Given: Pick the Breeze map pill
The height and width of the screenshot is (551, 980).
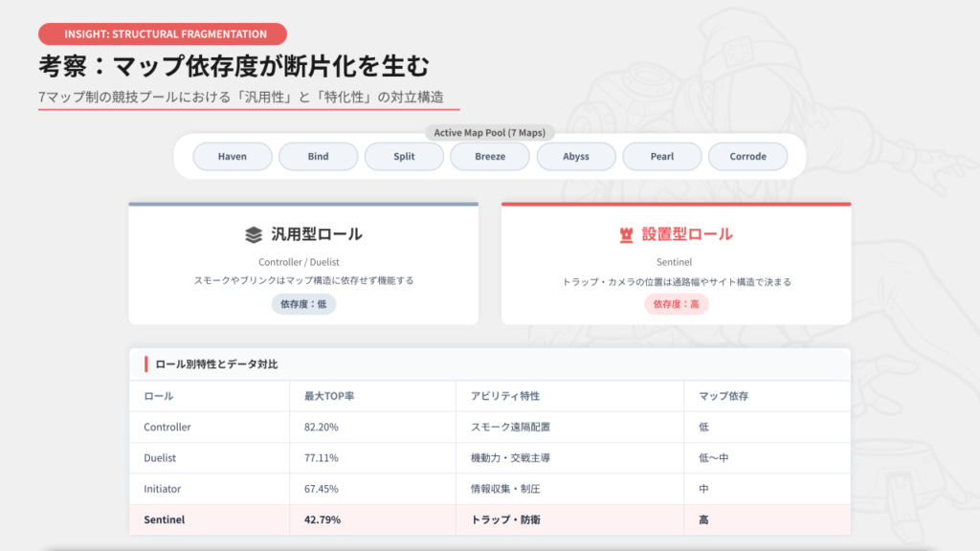Looking at the screenshot, I should pyautogui.click(x=490, y=156).
